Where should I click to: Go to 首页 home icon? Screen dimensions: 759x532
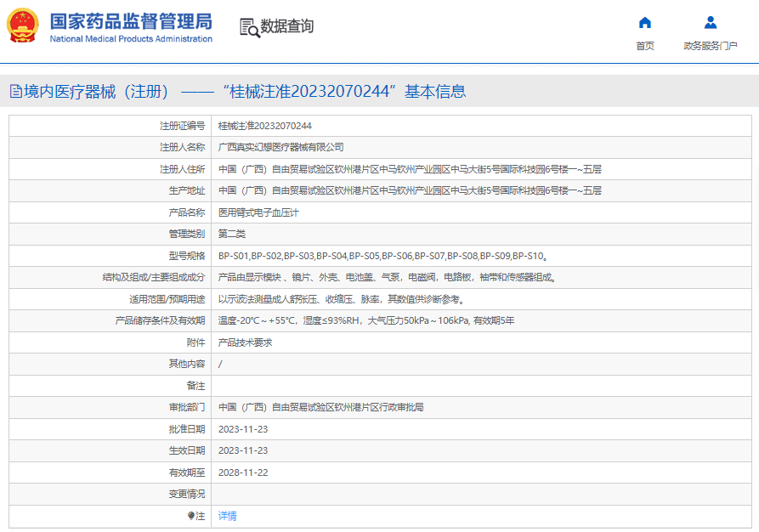click(645, 23)
